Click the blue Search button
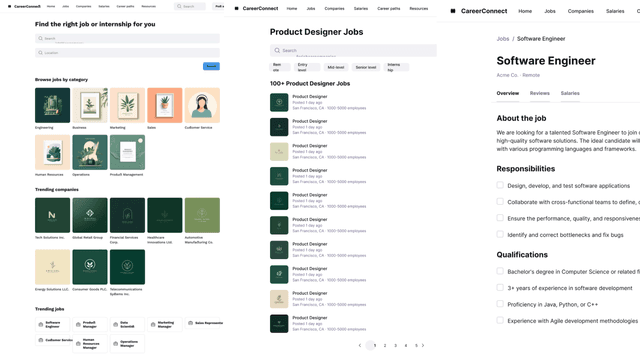Viewport: 640px width, 360px height. pyautogui.click(x=211, y=66)
